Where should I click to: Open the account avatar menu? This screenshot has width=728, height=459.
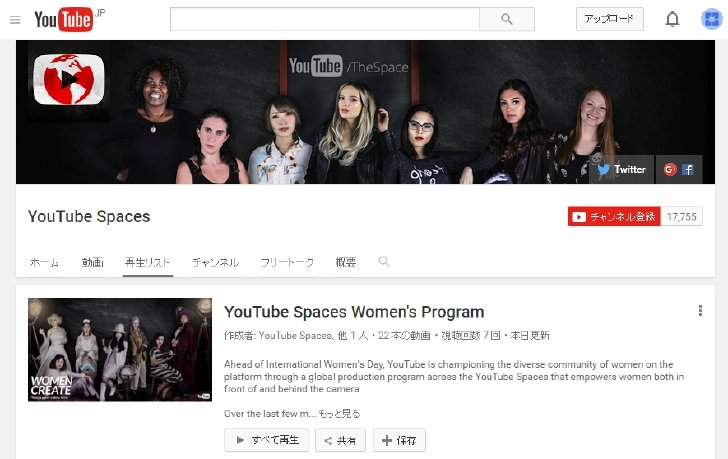[711, 19]
